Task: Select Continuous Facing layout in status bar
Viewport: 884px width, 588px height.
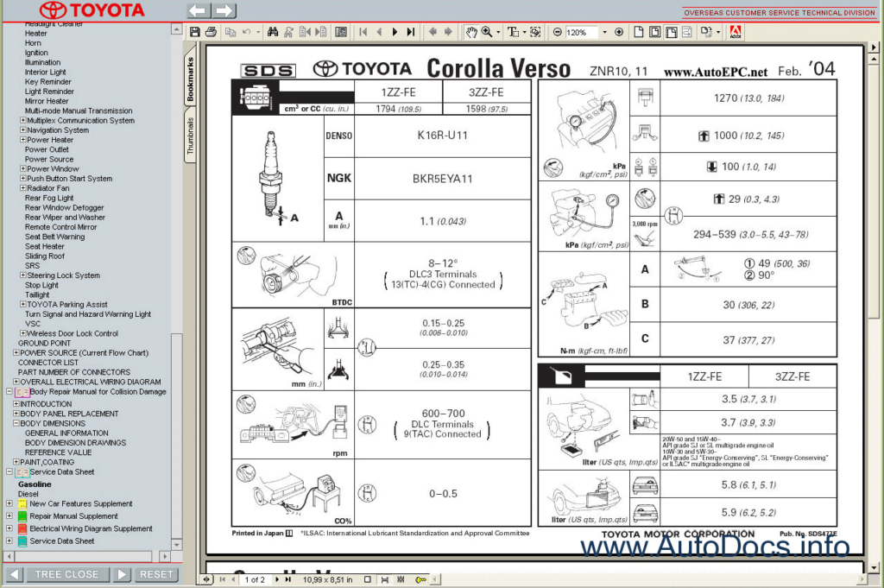Action: click(x=401, y=579)
